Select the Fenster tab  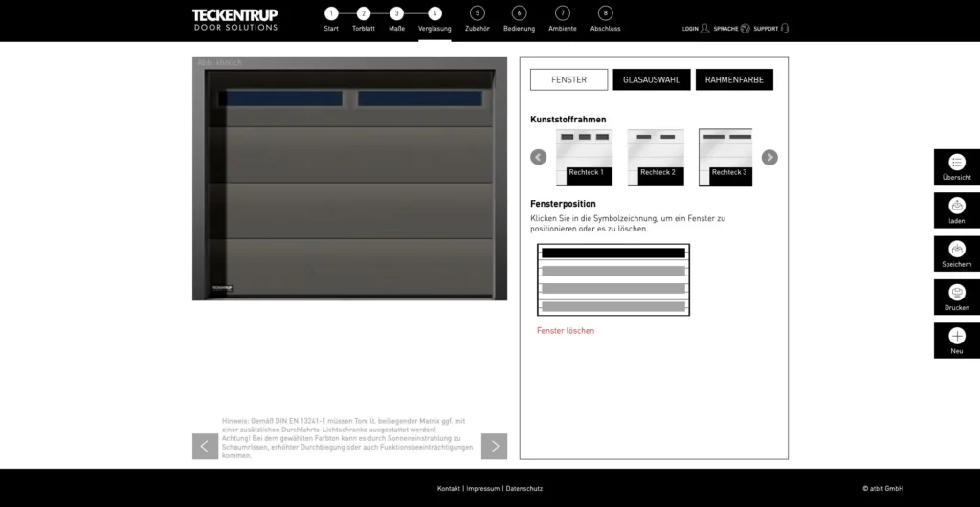point(568,80)
